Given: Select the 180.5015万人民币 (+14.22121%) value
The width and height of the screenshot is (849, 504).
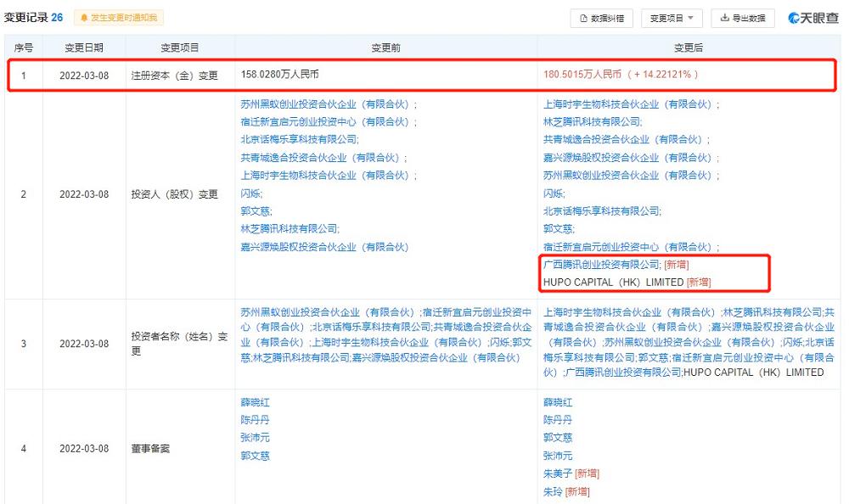Looking at the screenshot, I should point(621,74).
